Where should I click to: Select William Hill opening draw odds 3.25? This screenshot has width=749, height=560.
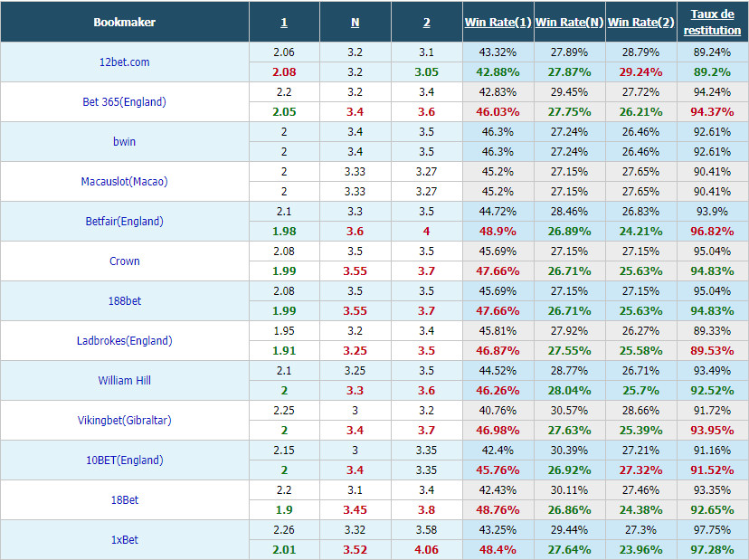point(355,370)
